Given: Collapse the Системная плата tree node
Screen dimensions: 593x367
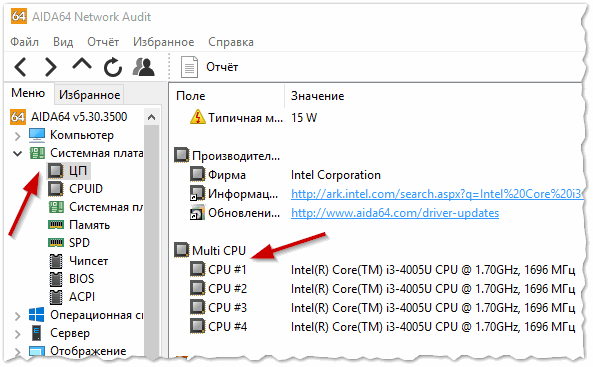Looking at the screenshot, I should (17, 153).
